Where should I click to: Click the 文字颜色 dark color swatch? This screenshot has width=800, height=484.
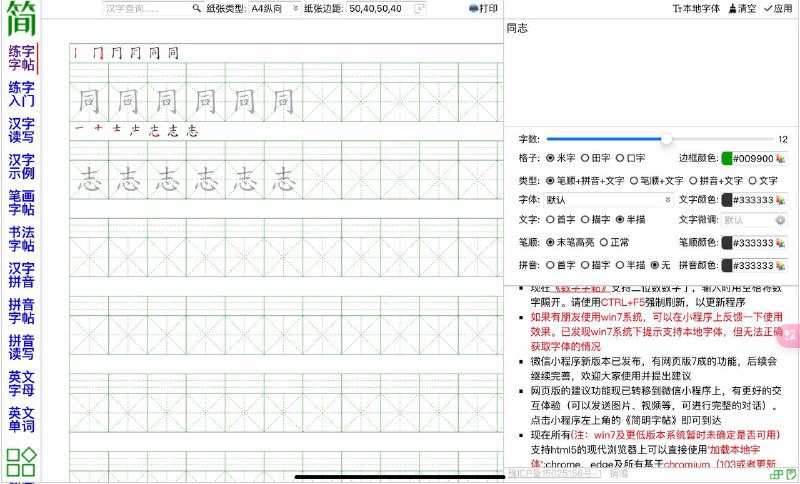[x=727, y=200]
